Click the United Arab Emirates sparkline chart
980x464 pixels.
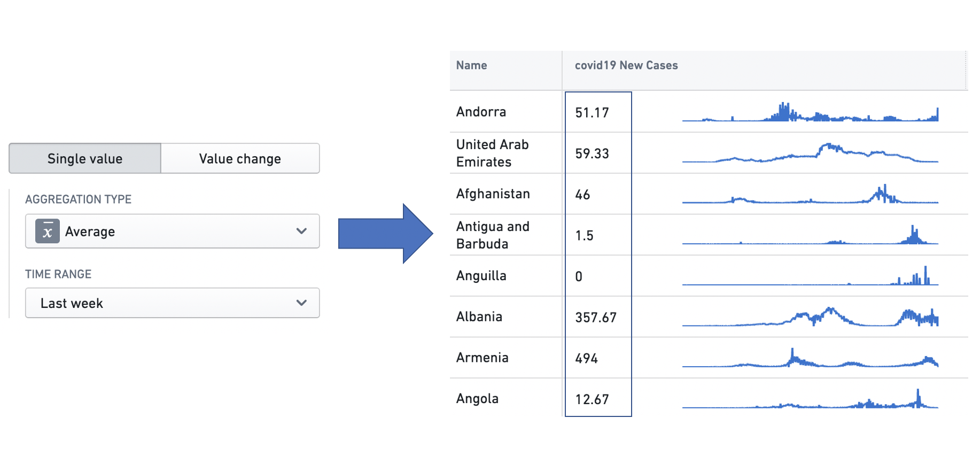click(810, 153)
